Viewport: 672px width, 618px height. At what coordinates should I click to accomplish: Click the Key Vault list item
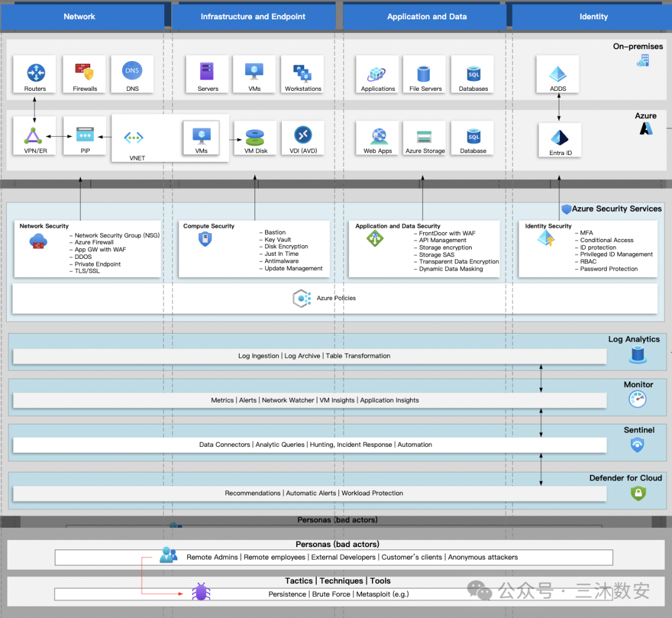coord(278,240)
